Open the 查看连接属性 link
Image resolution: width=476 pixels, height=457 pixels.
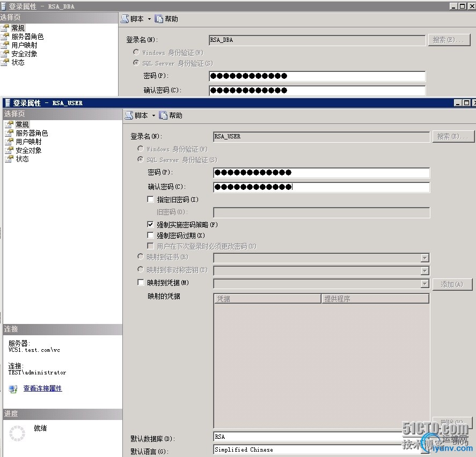42,388
